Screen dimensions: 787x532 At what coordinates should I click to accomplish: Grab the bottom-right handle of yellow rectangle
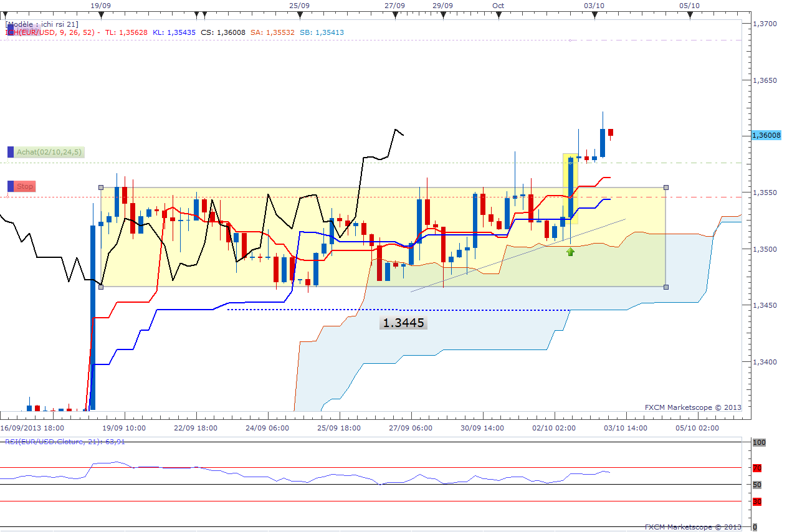click(x=666, y=287)
